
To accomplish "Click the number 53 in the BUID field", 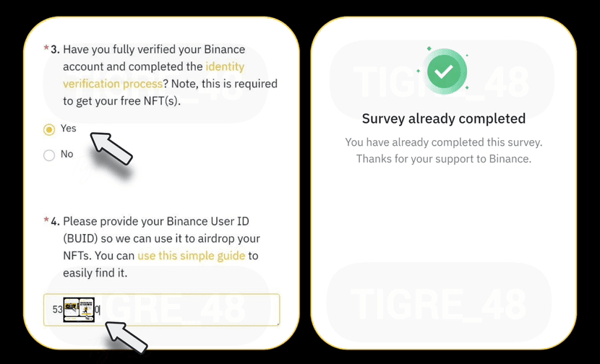I will tap(57, 310).
